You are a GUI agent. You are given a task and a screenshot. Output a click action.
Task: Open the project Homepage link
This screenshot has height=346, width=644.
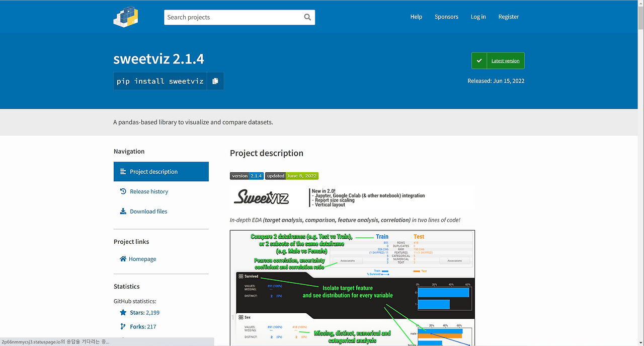[142, 258]
